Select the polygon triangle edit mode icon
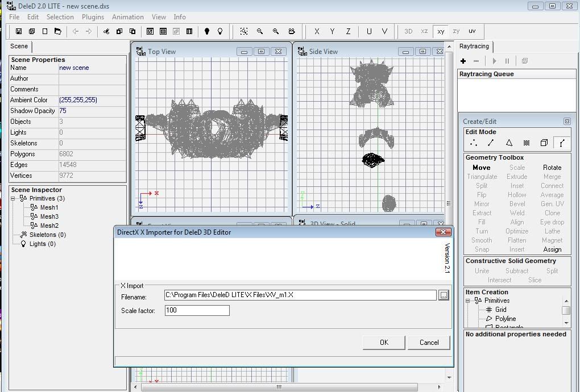580x392 pixels. (x=509, y=143)
